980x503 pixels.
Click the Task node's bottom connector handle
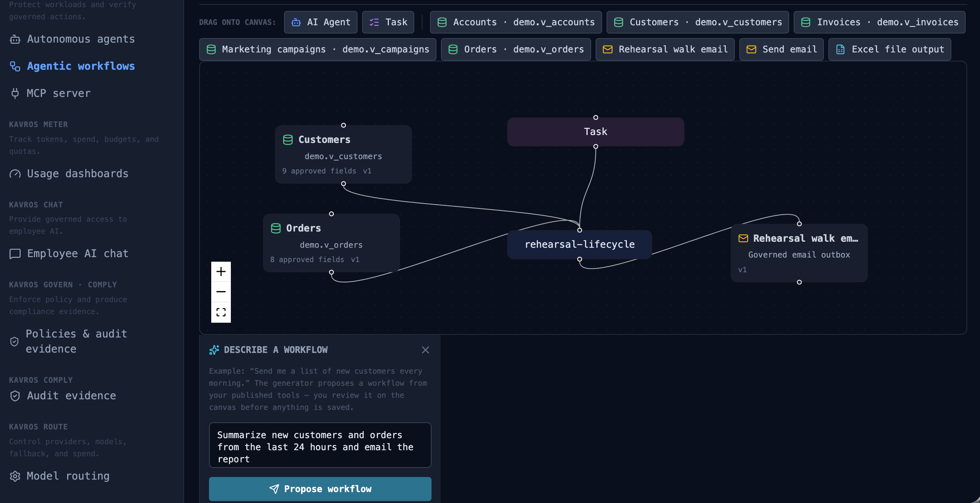pyautogui.click(x=596, y=146)
